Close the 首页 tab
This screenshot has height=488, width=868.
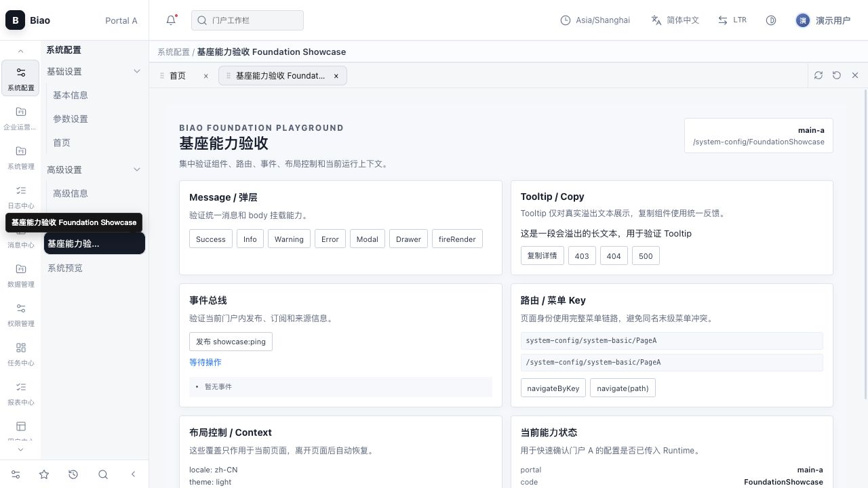tap(206, 76)
